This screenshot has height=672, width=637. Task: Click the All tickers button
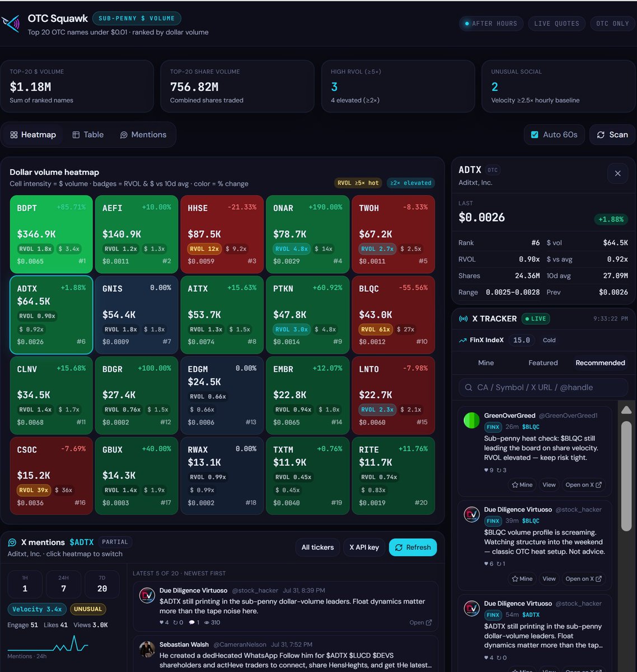click(317, 548)
